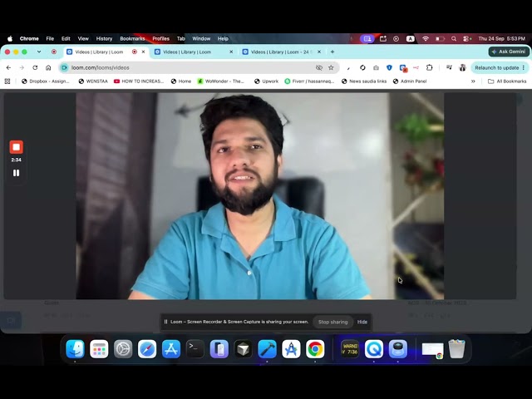Click the circular sync extension icon
532x399 pixels.
[362, 68]
